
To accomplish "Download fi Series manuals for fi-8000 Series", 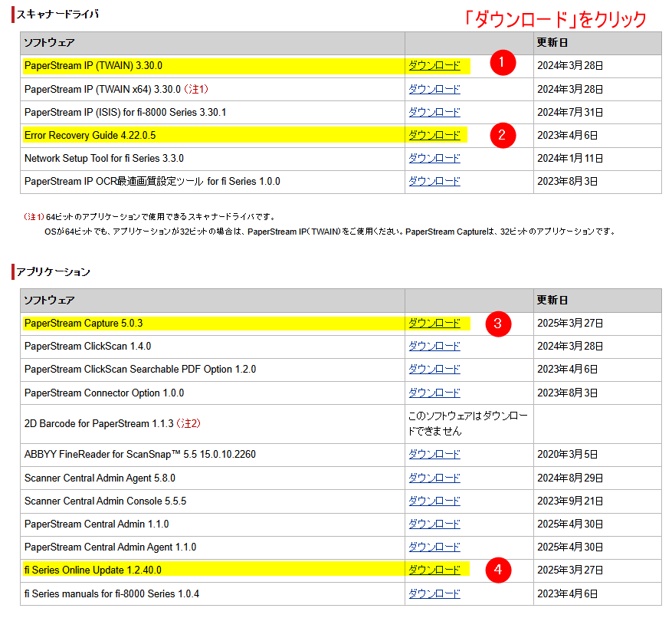I will 434,593.
